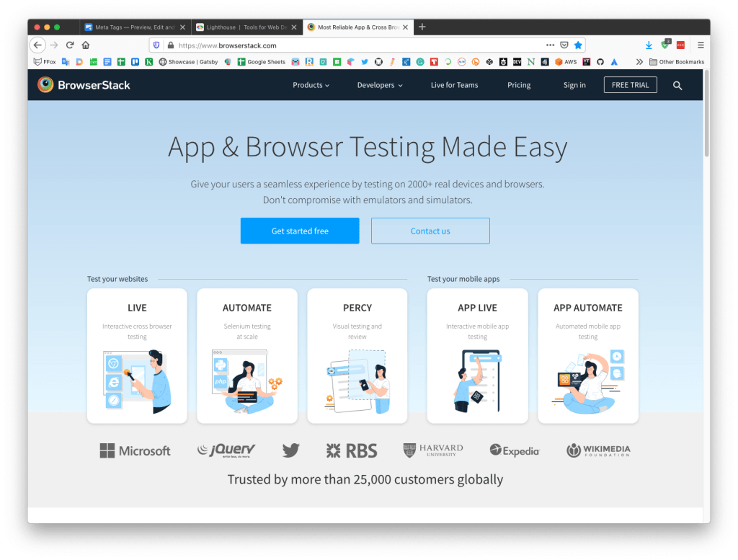Image resolution: width=738 pixels, height=560 pixels.
Task: Open the Firefox hamburger menu
Action: [701, 45]
